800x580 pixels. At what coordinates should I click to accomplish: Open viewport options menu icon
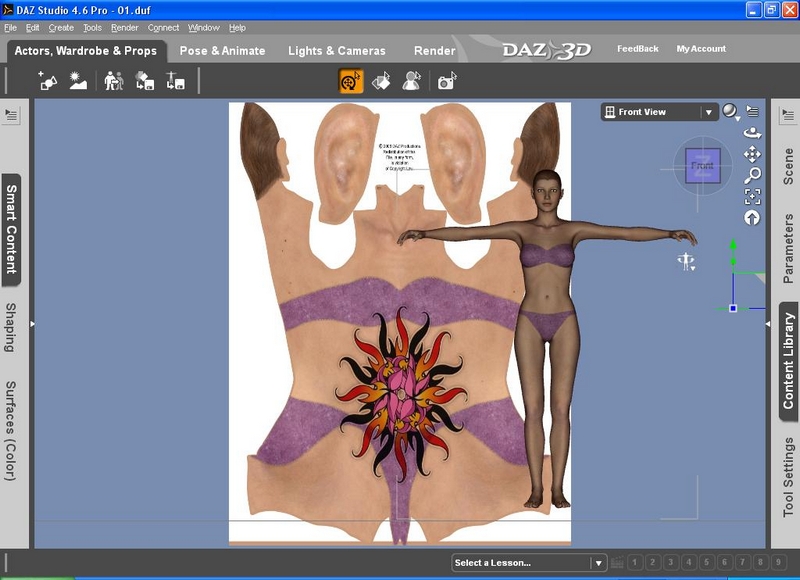pyautogui.click(x=753, y=111)
